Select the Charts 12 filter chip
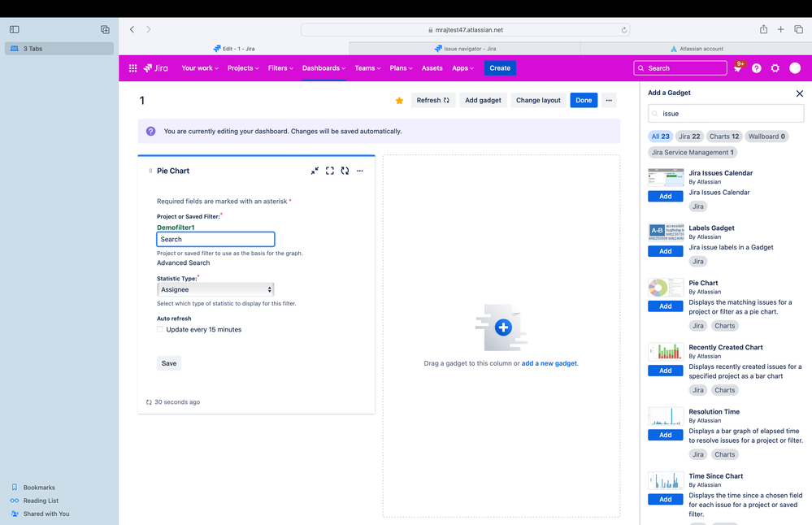Viewport: 812px width, 525px height. pyautogui.click(x=724, y=137)
